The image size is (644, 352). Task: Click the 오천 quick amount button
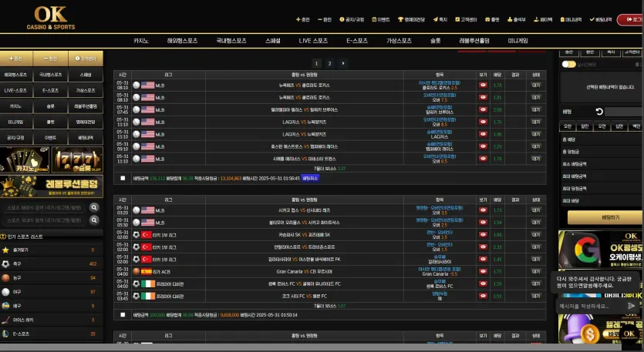pyautogui.click(x=567, y=126)
